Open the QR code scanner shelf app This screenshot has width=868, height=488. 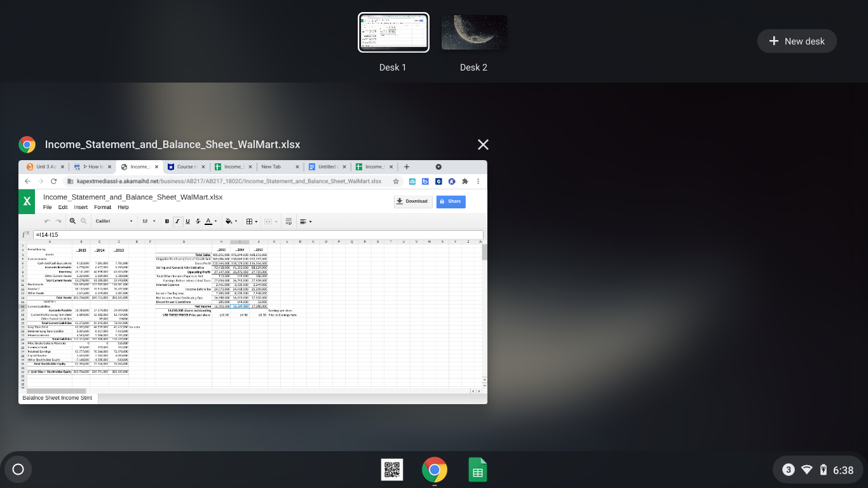(x=392, y=470)
